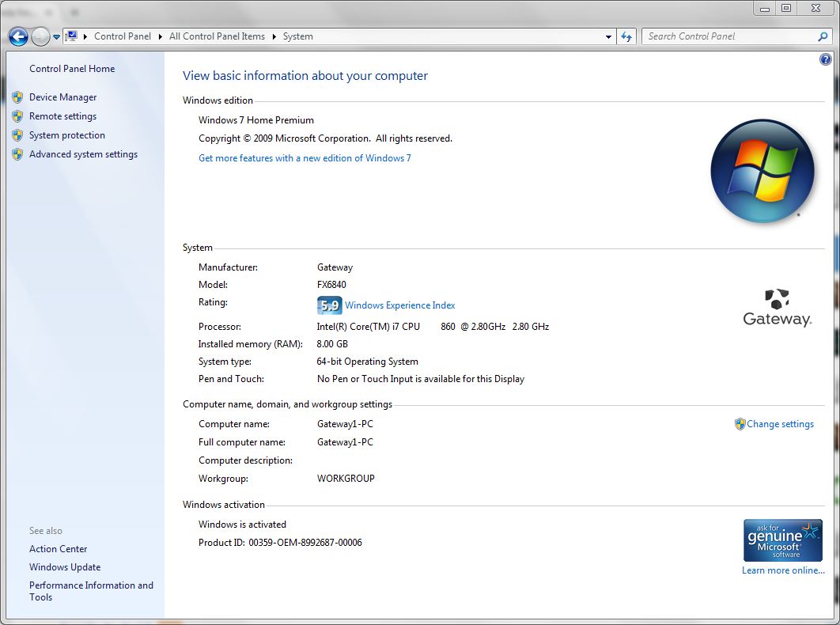Screen dimensions: 840x625
Task: Open Learn more online link
Action: point(783,570)
